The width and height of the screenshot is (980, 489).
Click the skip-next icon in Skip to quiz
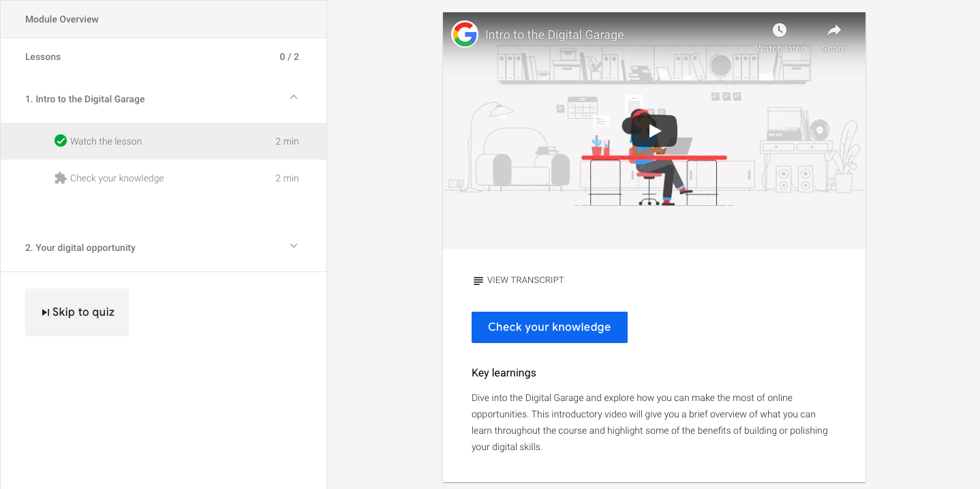[x=45, y=312]
